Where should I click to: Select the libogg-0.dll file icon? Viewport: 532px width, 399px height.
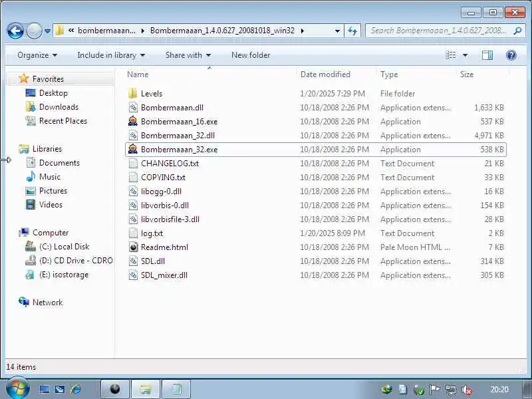[x=133, y=192]
